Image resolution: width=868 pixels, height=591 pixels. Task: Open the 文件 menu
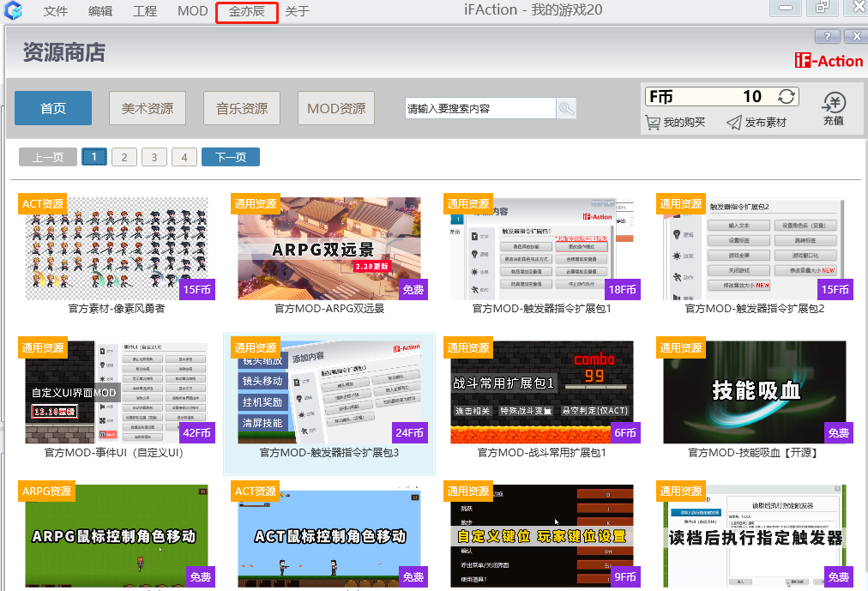click(56, 11)
